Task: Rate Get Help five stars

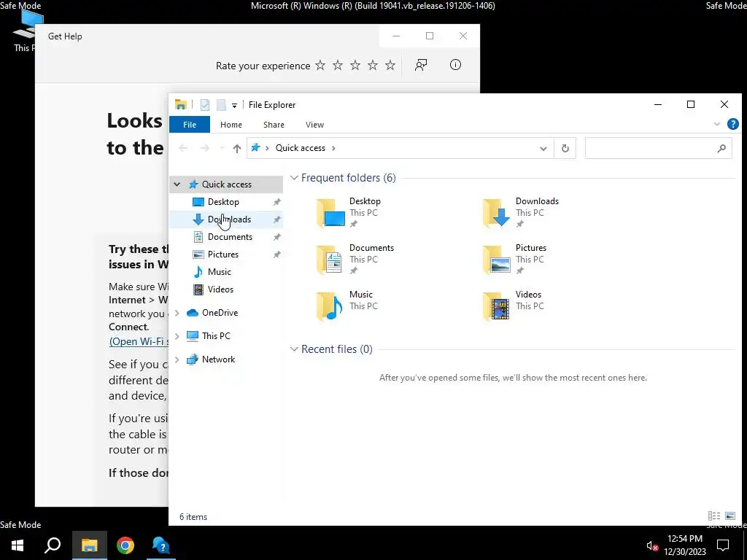Action: point(390,65)
